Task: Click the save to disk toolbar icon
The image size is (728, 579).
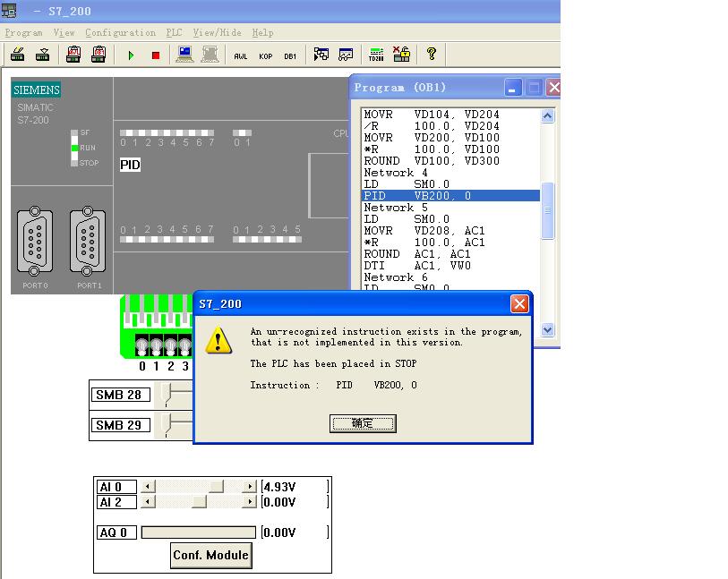Action: [x=43, y=55]
